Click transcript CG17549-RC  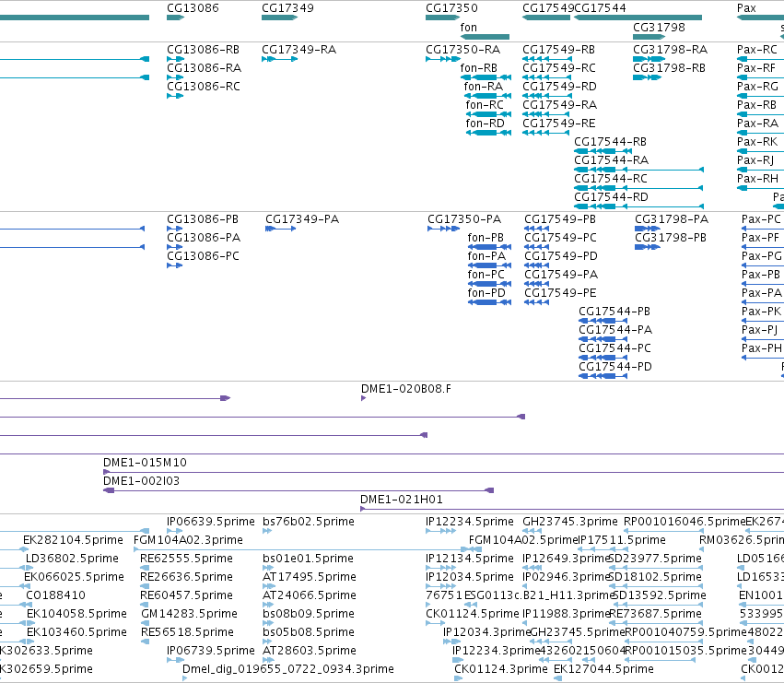(559, 68)
